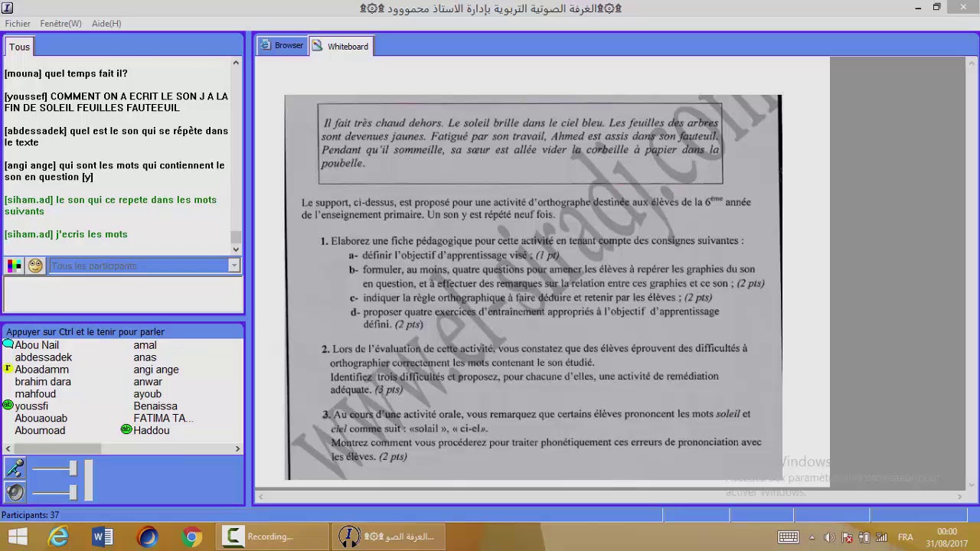Image resolution: width=980 pixels, height=551 pixels.
Task: Select participant Abouaouab
Action: coord(41,419)
